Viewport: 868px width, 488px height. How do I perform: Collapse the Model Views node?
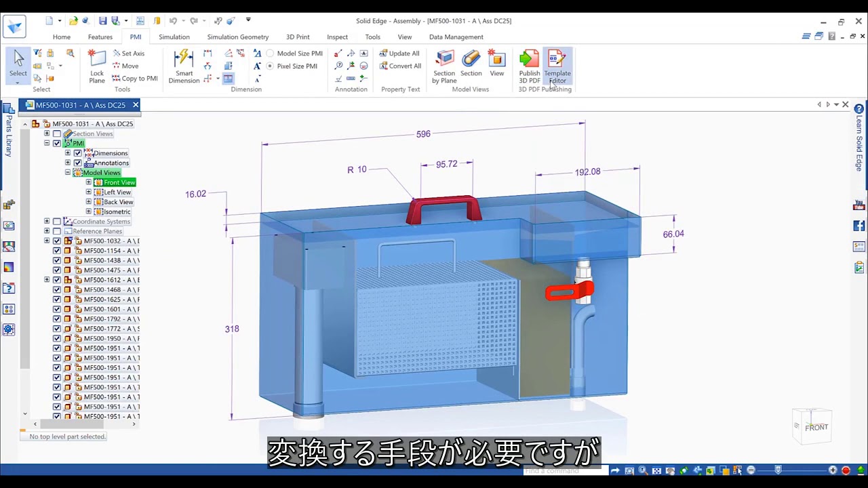[68, 173]
